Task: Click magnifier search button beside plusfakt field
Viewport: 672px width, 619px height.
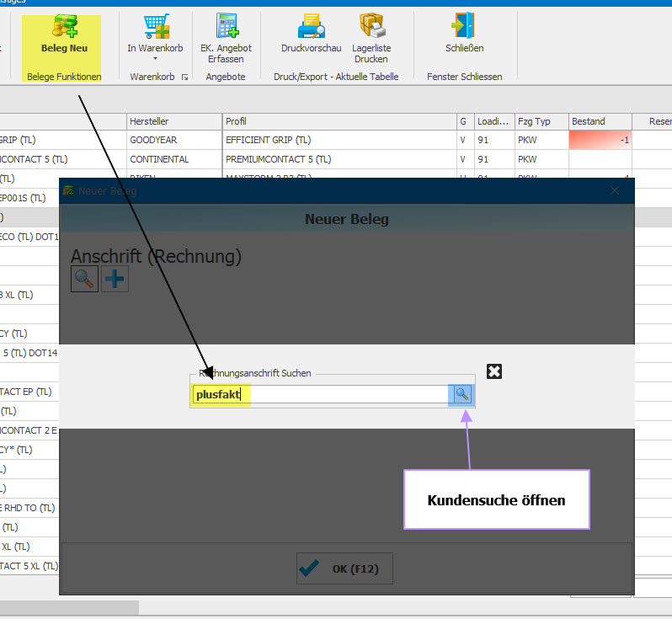Action: [x=461, y=393]
